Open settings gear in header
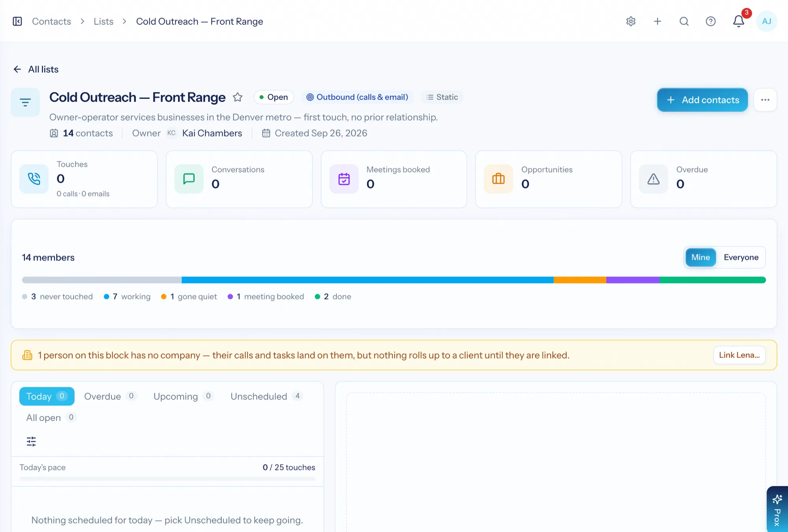 pyautogui.click(x=631, y=21)
